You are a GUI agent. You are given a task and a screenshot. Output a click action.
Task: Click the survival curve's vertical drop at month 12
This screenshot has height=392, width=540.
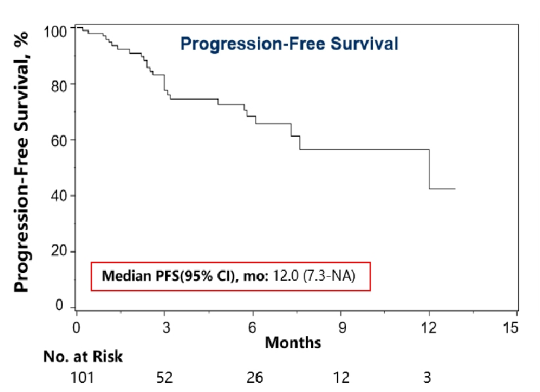[429, 169]
